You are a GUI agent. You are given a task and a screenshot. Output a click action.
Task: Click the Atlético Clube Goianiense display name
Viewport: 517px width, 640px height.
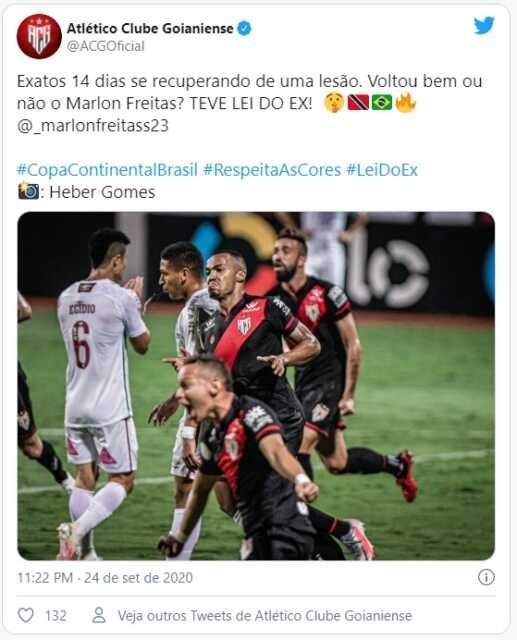[150, 29]
